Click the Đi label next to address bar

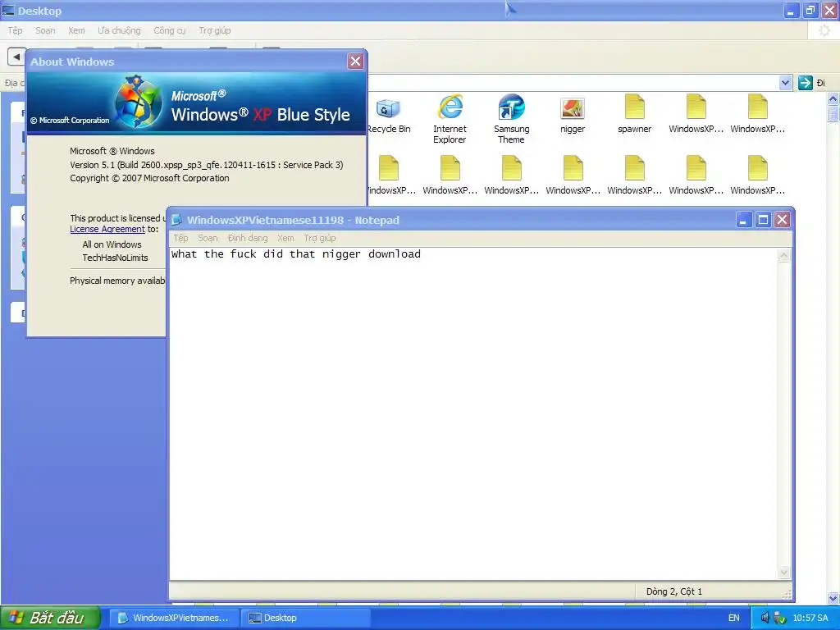pos(820,83)
